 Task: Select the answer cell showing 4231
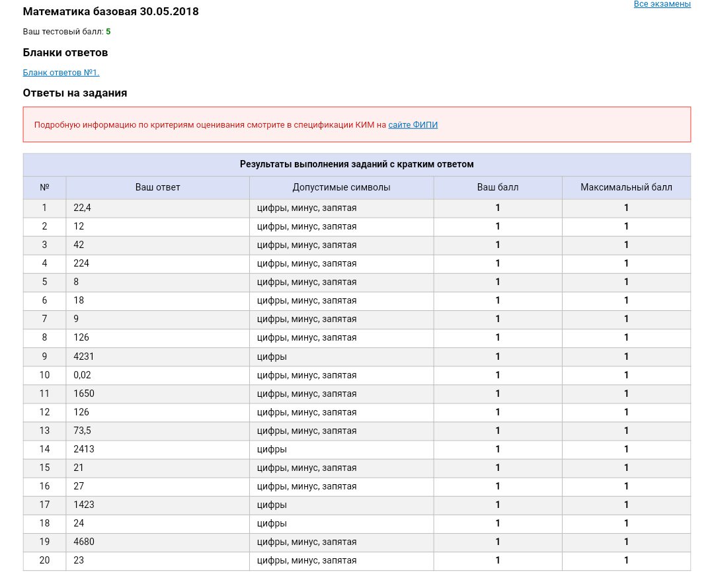click(157, 357)
